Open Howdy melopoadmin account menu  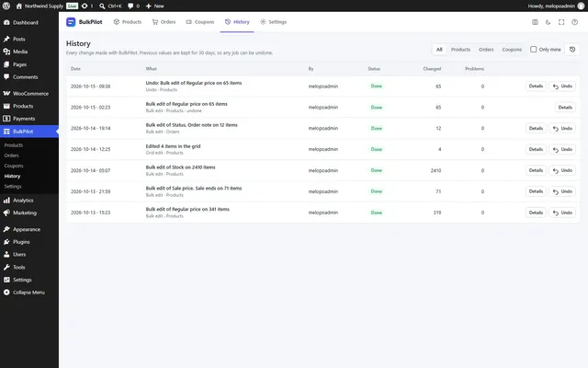pos(556,6)
